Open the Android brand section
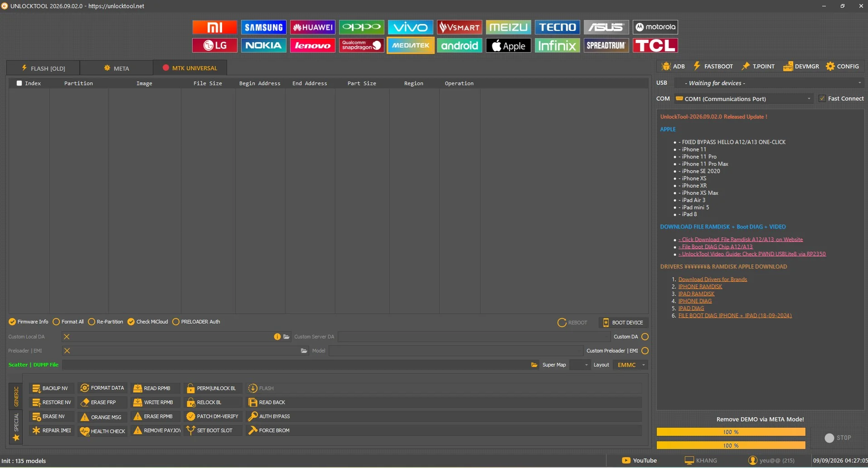This screenshot has height=468, width=868. (459, 45)
